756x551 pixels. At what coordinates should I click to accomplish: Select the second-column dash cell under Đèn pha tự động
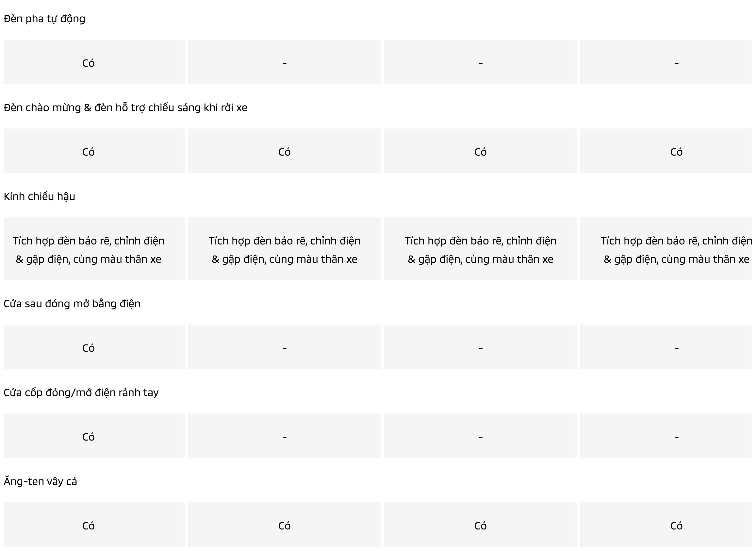pos(284,63)
